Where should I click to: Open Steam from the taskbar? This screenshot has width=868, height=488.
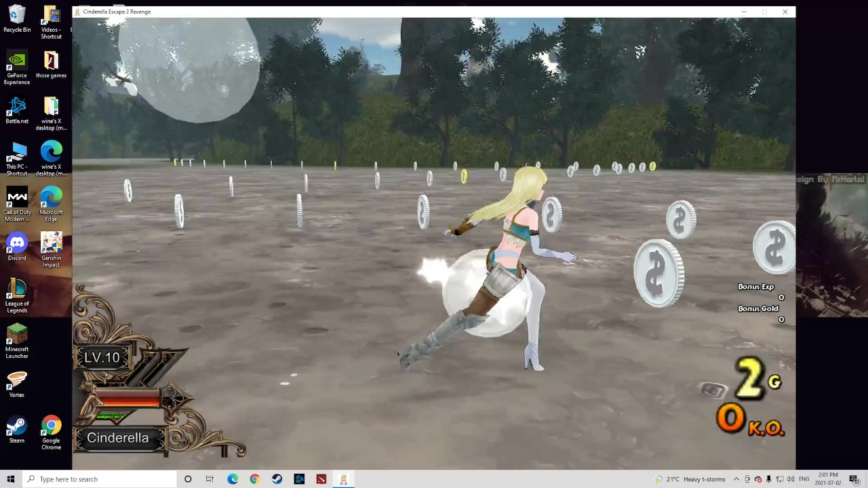coord(277,479)
